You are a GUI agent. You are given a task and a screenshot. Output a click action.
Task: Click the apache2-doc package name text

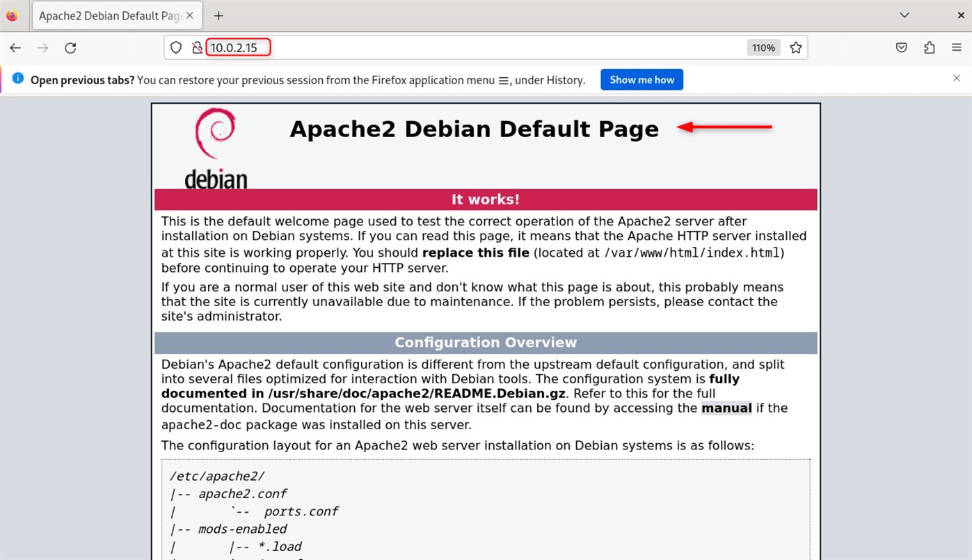click(x=202, y=425)
